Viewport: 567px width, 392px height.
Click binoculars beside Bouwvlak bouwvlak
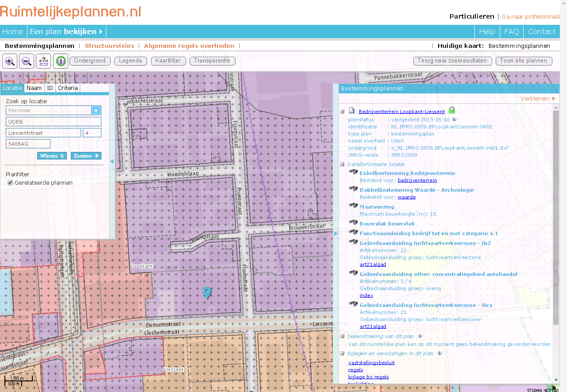353,223
